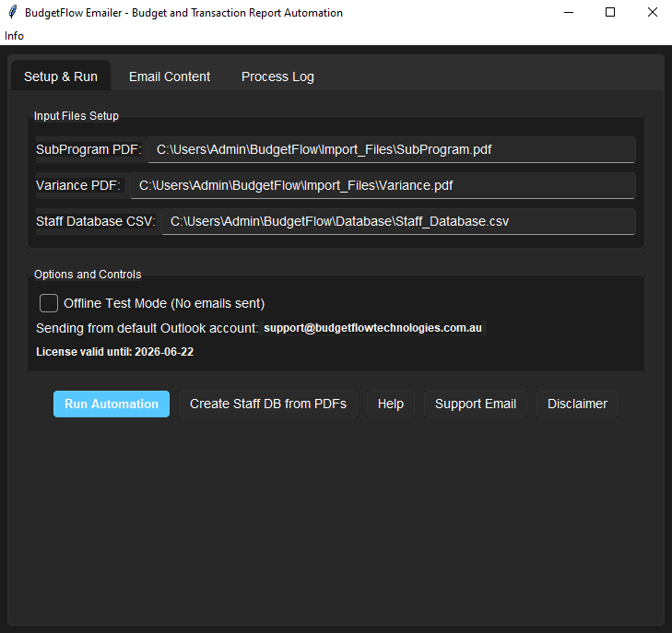Click the support@budgetflowtechnologies.com.au sender address
672x633 pixels.
point(372,328)
